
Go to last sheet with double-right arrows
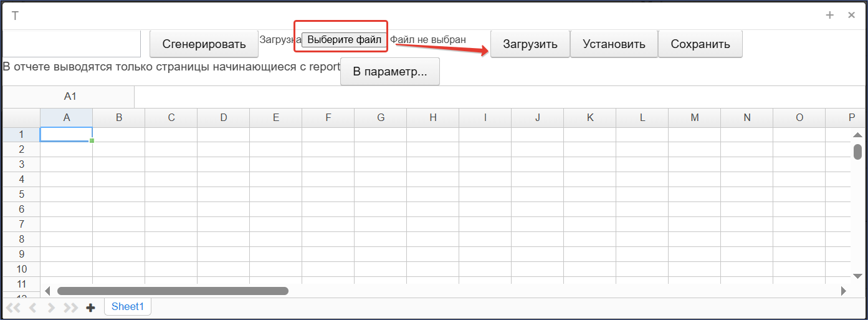tap(70, 308)
